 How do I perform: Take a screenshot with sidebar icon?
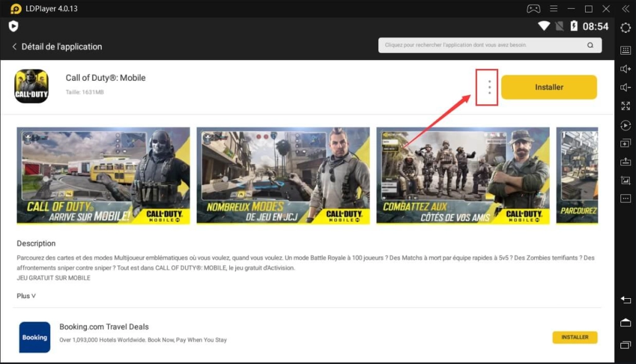point(625,180)
